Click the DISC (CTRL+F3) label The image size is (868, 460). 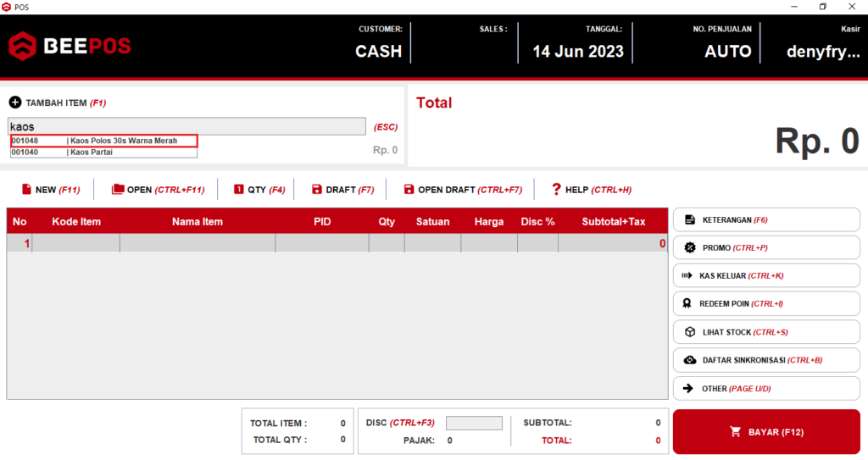400,423
